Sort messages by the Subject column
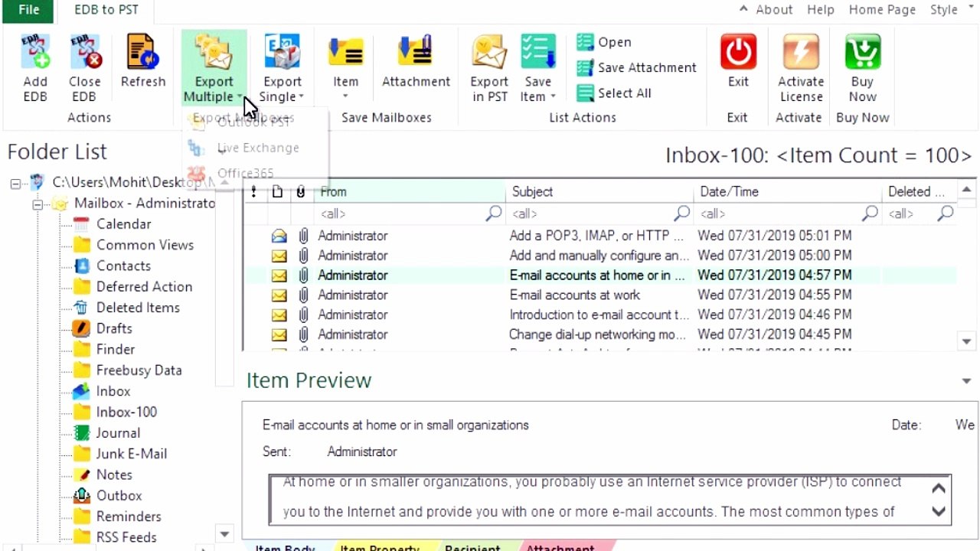980x551 pixels. (600, 192)
